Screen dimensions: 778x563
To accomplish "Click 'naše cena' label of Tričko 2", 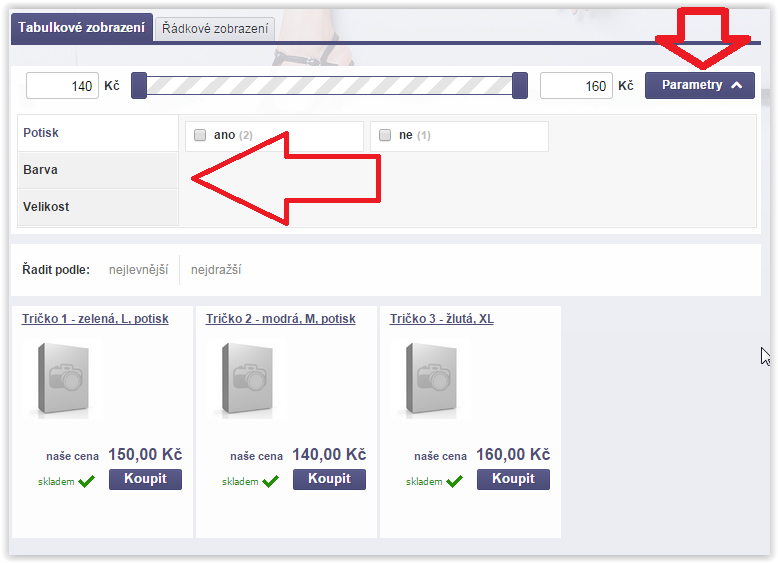I will pyautogui.click(x=257, y=456).
